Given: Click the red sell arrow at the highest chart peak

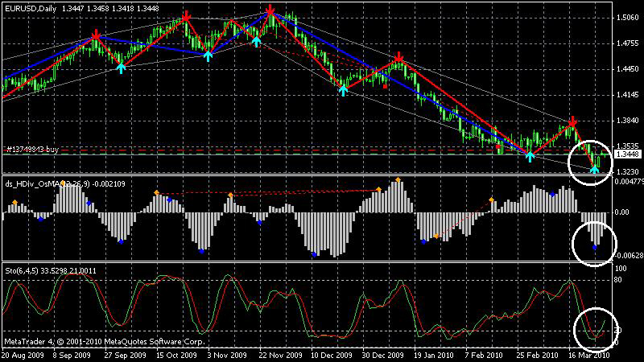Looking at the screenshot, I should 270,10.
